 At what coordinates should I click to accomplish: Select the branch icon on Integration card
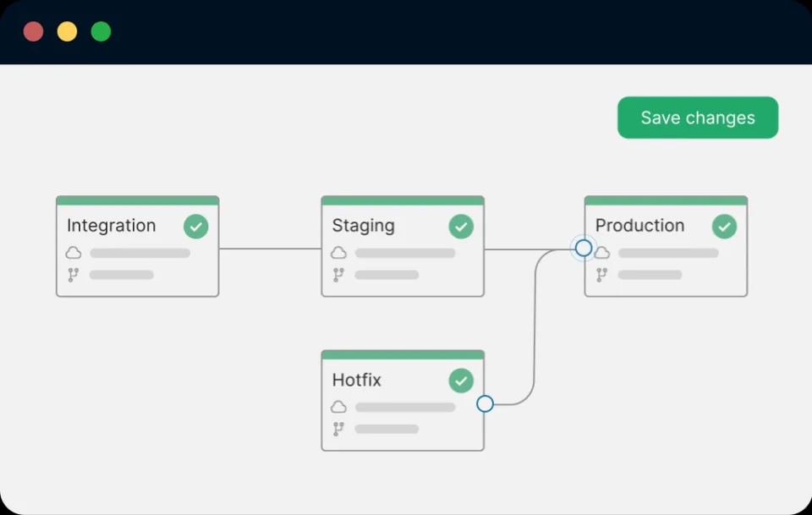pyautogui.click(x=74, y=274)
